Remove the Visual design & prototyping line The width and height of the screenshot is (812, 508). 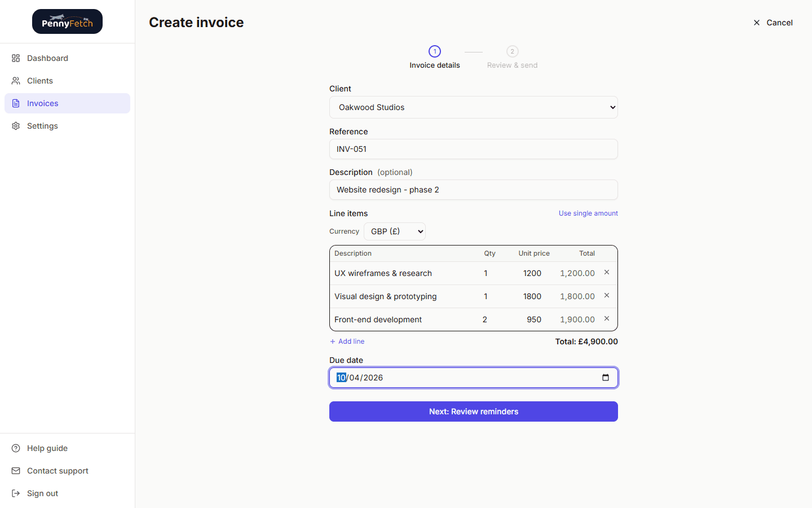pyautogui.click(x=606, y=295)
